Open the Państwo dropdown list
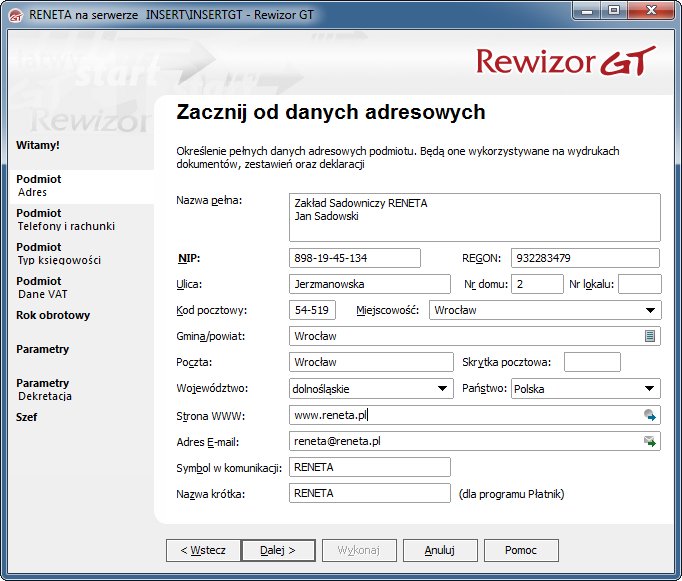 point(650,388)
